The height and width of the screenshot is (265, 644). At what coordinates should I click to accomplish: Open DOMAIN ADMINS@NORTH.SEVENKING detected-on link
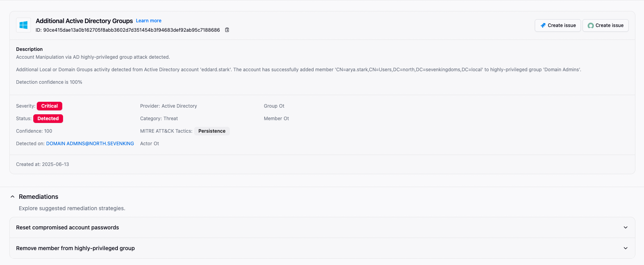tap(90, 144)
